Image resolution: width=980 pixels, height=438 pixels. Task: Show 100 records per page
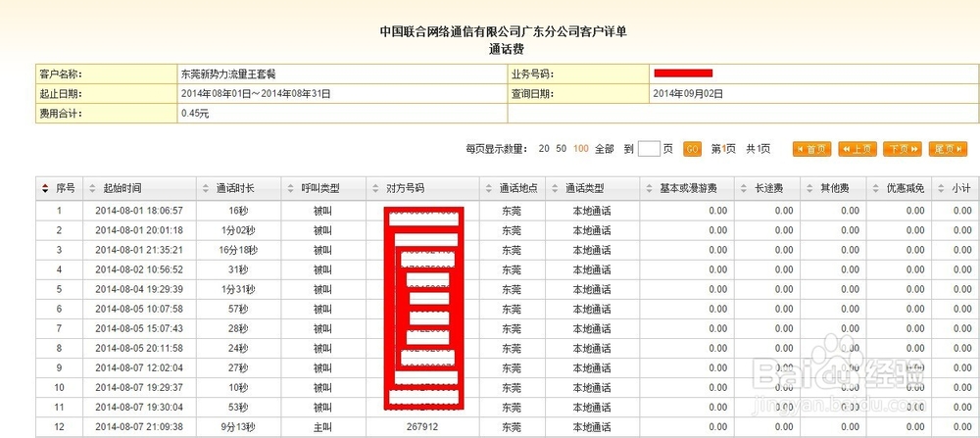tap(580, 149)
